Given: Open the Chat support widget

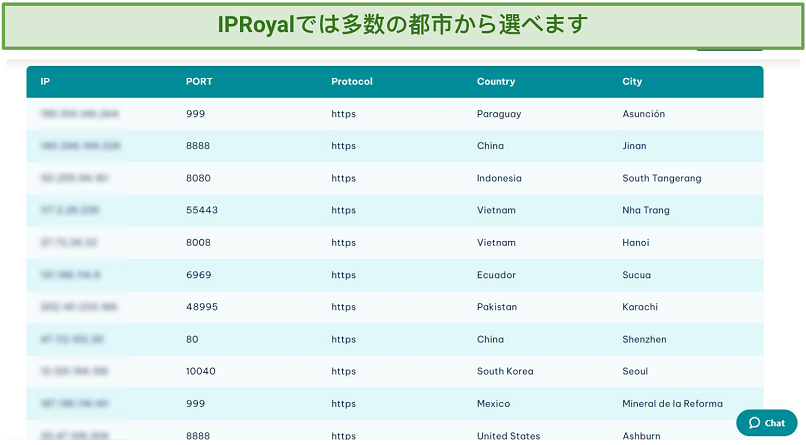Looking at the screenshot, I should click(x=766, y=423).
